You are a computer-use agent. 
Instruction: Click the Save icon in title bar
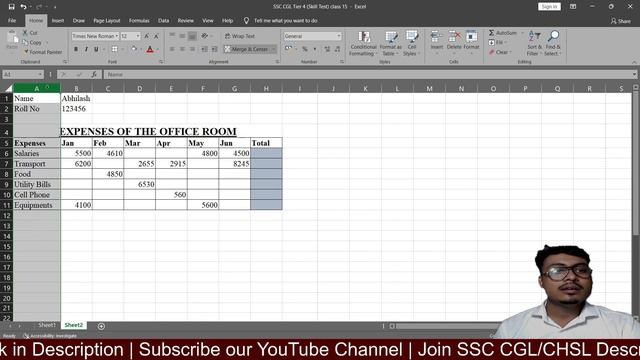click(x=11, y=7)
